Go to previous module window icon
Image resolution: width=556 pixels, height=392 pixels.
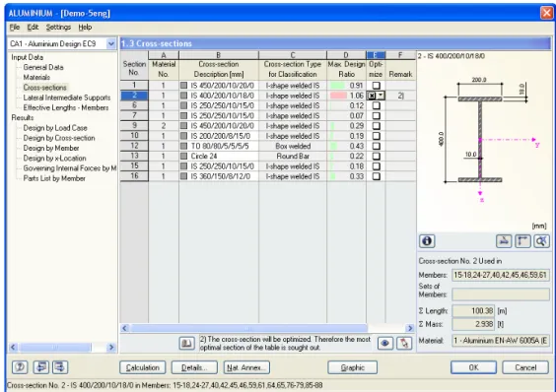click(x=41, y=366)
